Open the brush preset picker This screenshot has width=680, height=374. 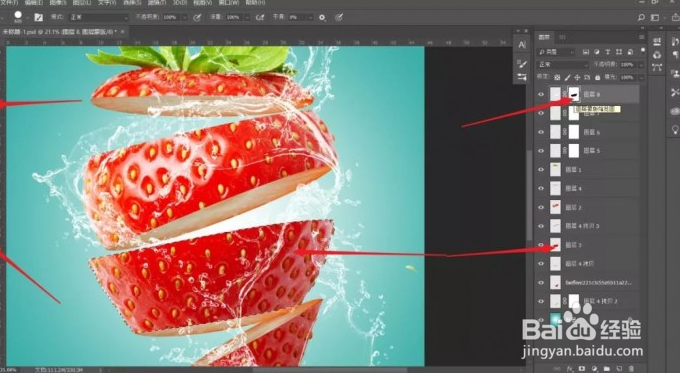pyautogui.click(x=20, y=17)
